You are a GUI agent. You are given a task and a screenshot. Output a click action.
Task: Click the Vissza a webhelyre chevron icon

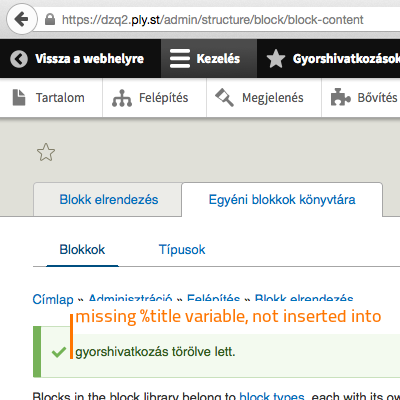(x=19, y=59)
